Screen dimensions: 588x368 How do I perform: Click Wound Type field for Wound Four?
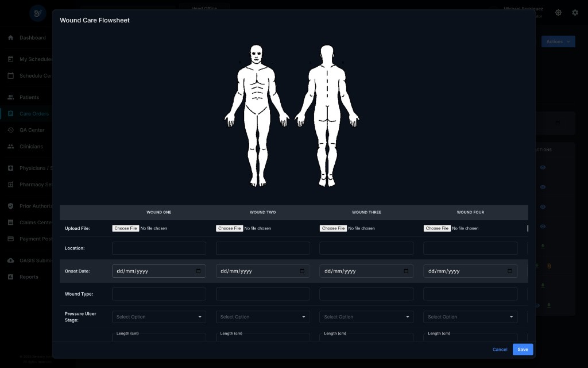(470, 294)
